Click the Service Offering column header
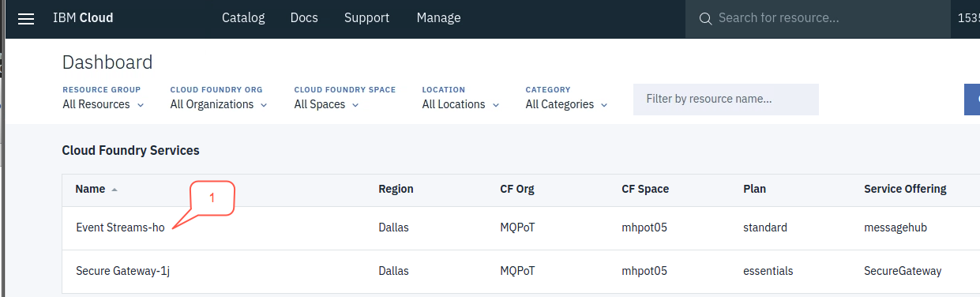The width and height of the screenshot is (980, 297). 905,190
